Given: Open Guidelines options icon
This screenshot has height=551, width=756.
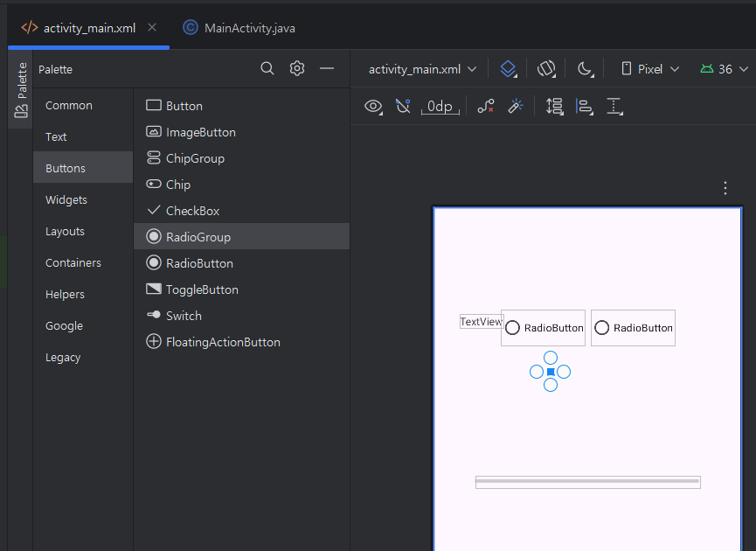Looking at the screenshot, I should click(614, 106).
